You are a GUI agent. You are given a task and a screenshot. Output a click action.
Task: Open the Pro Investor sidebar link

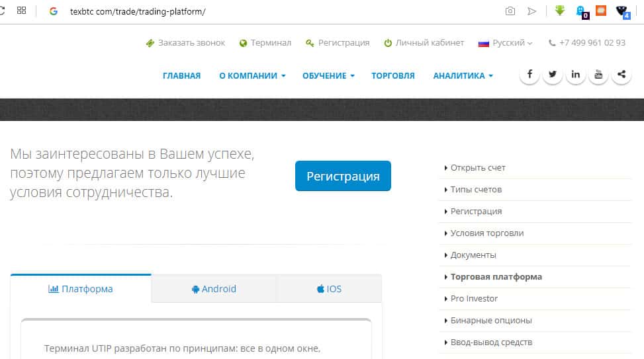pyautogui.click(x=474, y=299)
